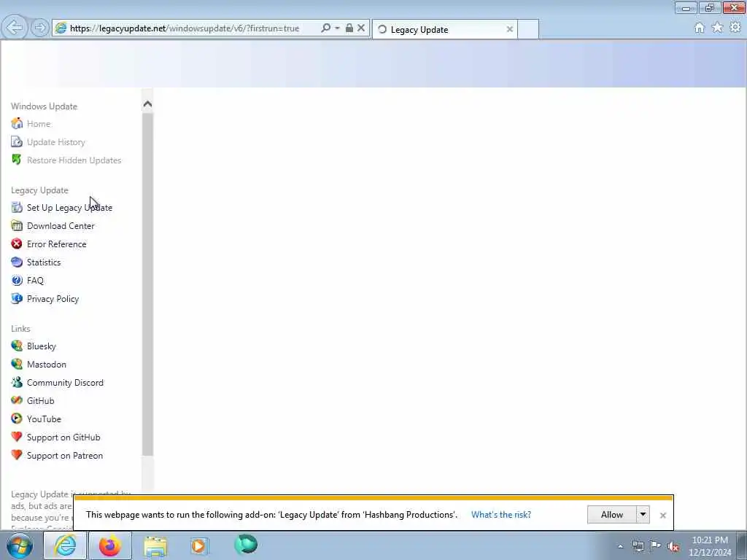Show hidden tray icons arrow
The height and width of the screenshot is (560, 747).
620,546
